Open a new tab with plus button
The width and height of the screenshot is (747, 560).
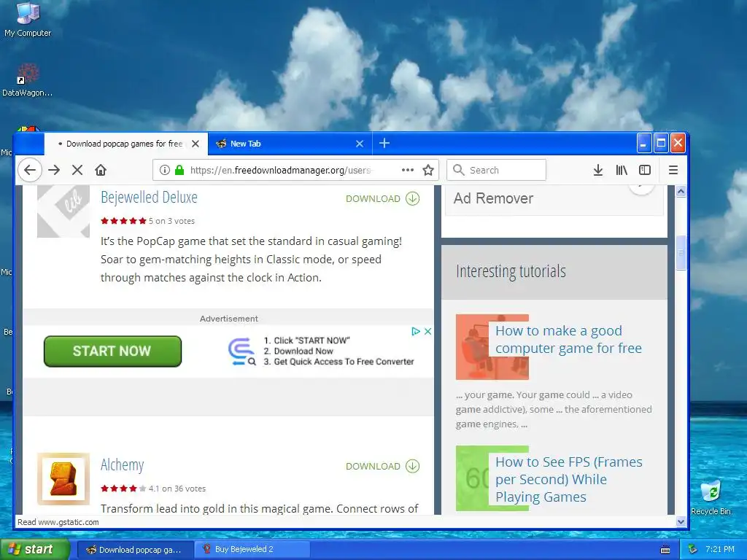click(384, 143)
